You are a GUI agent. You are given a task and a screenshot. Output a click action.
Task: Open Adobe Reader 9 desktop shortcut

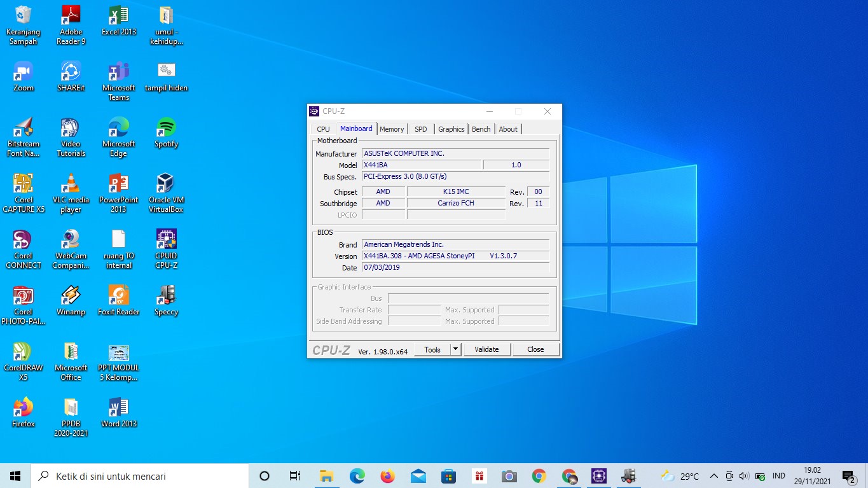71,25
